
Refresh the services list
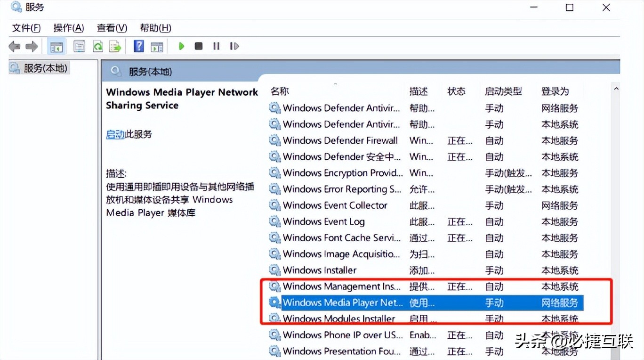pyautogui.click(x=97, y=46)
